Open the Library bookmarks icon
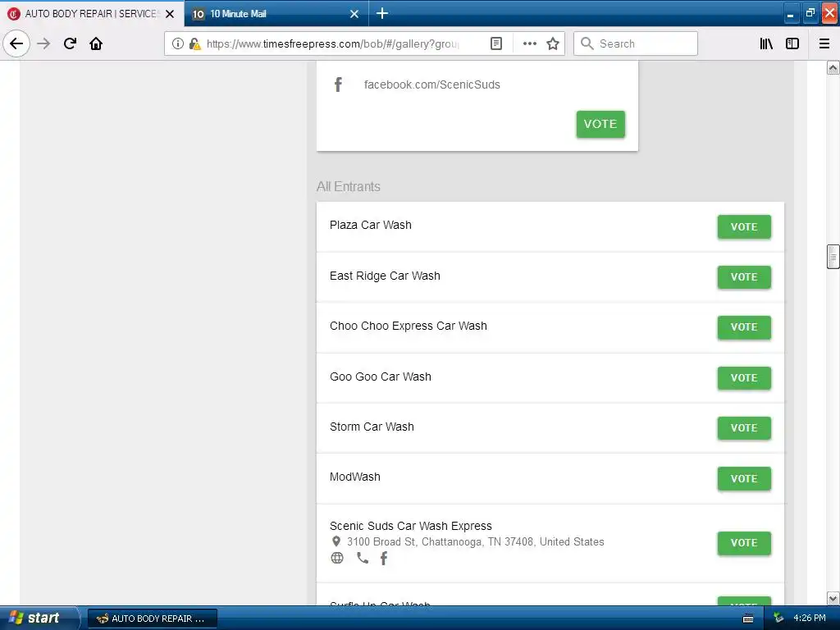The image size is (840, 630). click(x=766, y=43)
